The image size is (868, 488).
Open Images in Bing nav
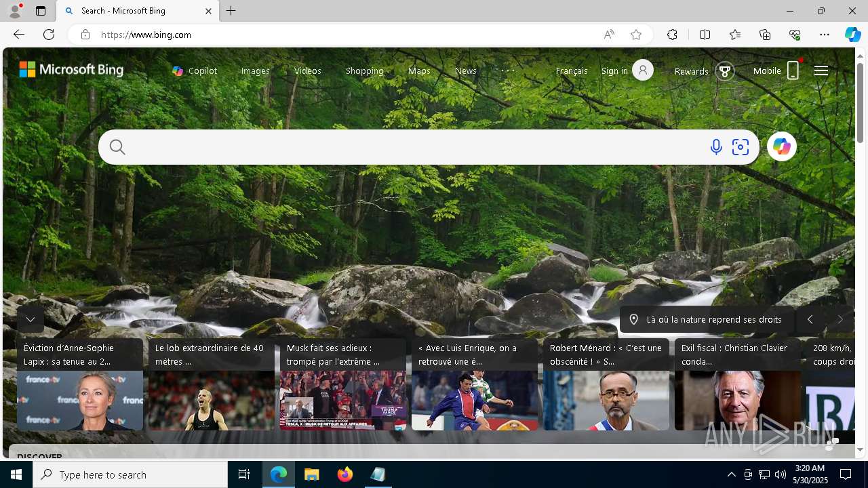pos(256,70)
